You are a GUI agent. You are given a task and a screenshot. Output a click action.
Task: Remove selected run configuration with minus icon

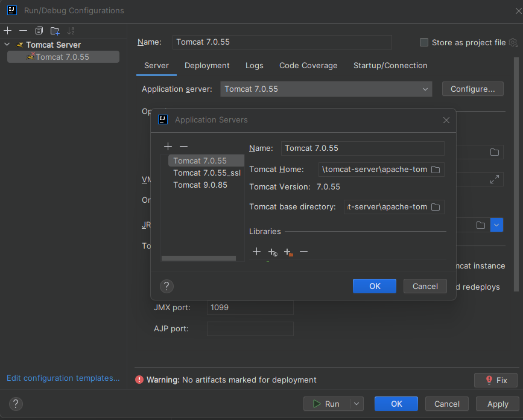(x=23, y=31)
